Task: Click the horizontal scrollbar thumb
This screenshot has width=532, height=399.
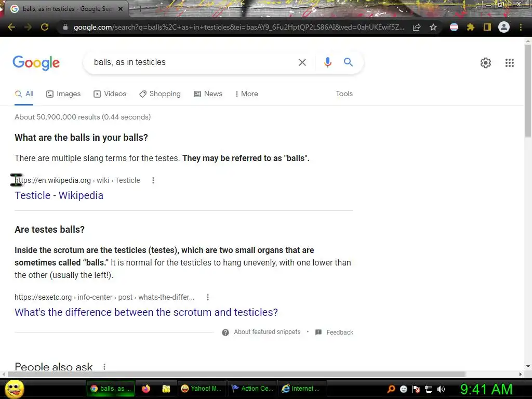Action: click(236, 374)
